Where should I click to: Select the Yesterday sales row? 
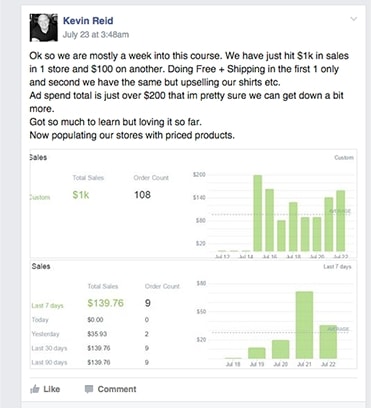click(x=106, y=334)
